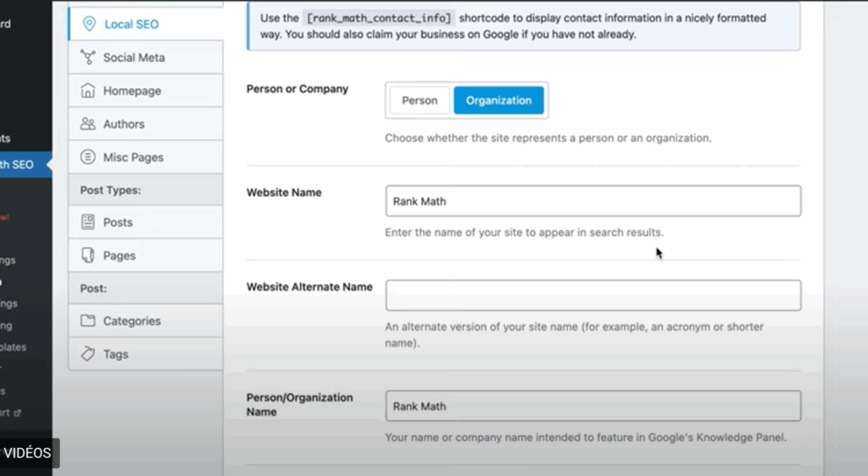The image size is (868, 476).
Task: Click the VIDÉOS overlay button
Action: tap(28, 453)
